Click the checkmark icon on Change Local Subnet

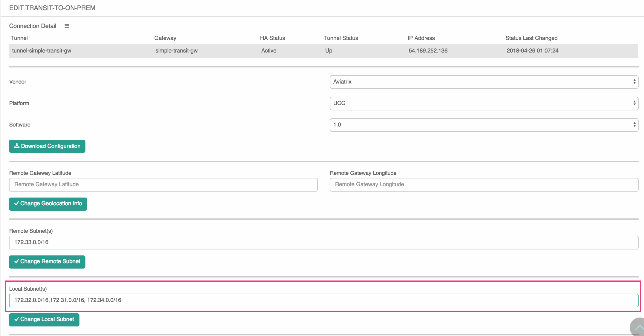(x=17, y=319)
